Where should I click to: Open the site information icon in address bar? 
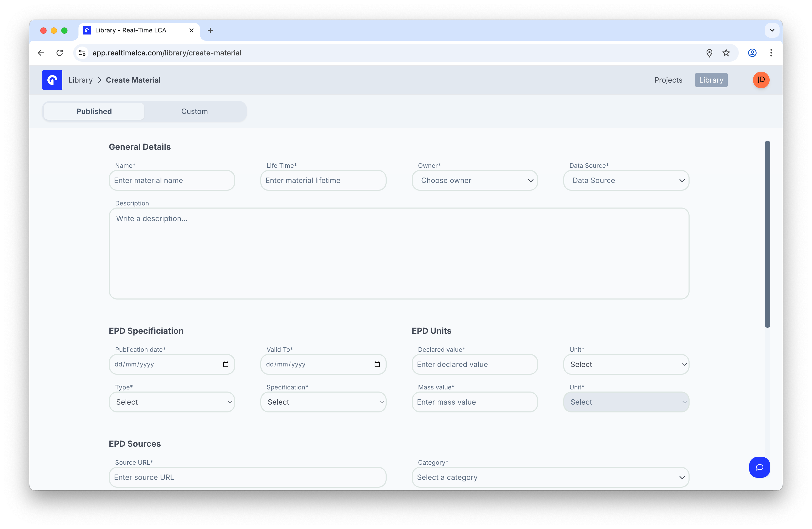(82, 53)
